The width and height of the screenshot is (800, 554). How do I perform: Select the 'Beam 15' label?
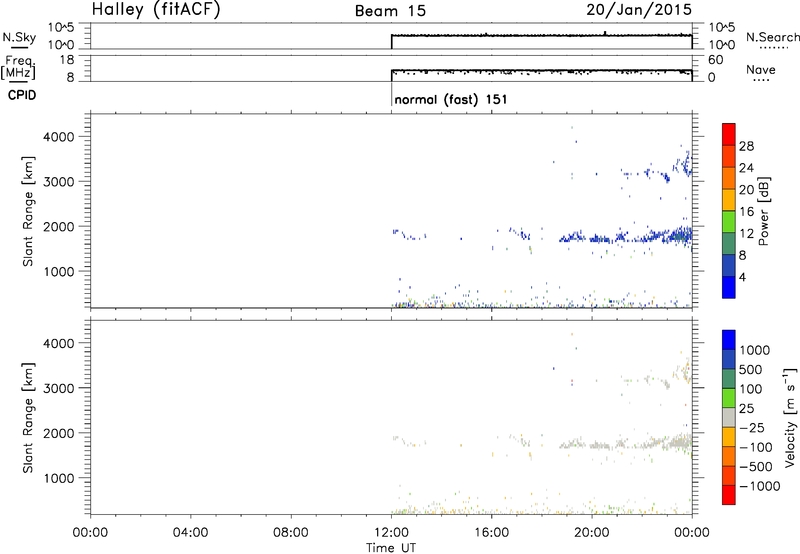tap(390, 11)
